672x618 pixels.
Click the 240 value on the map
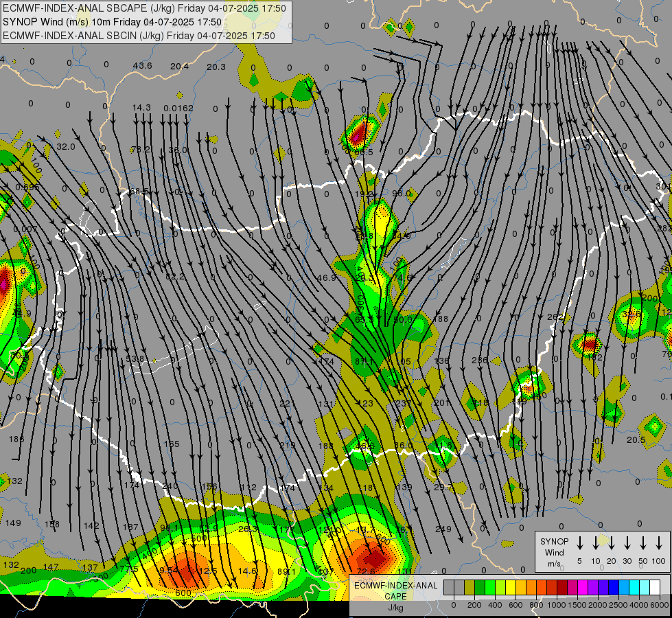(170, 486)
